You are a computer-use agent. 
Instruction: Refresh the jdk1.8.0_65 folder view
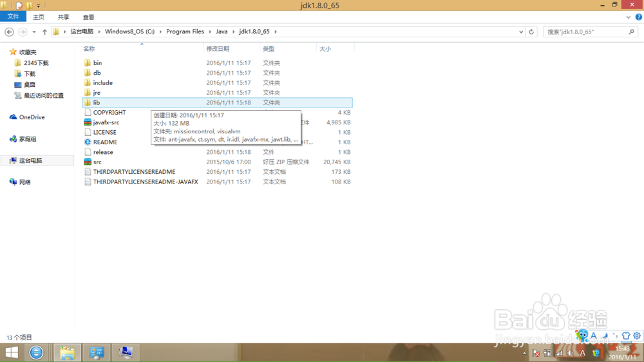point(531,32)
